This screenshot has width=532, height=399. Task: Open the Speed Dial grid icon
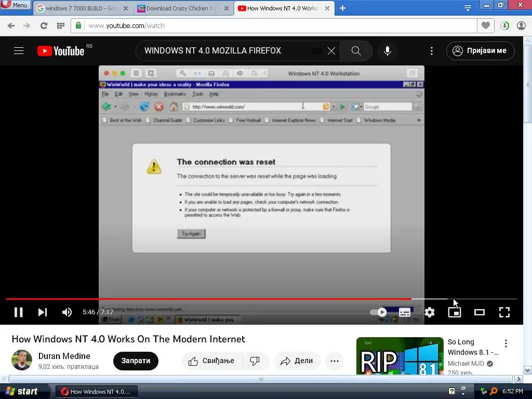click(61, 25)
